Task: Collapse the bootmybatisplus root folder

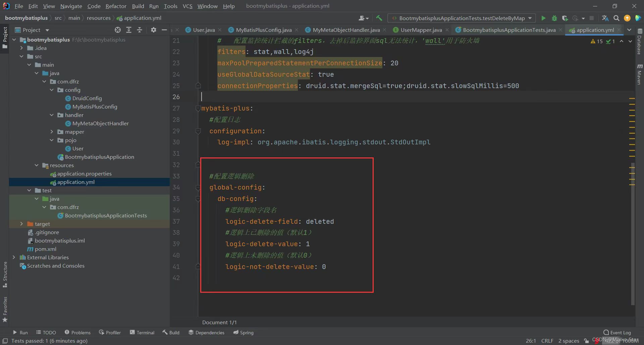Action: (14, 40)
